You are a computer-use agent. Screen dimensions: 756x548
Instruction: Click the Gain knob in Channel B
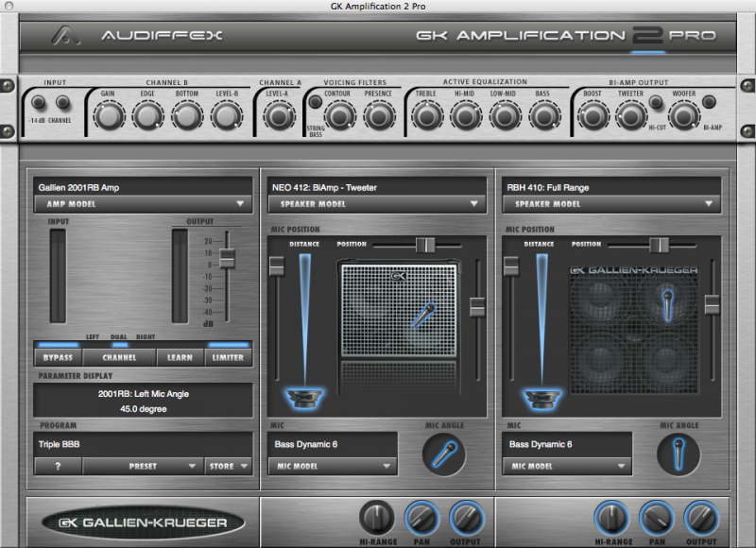[109, 116]
